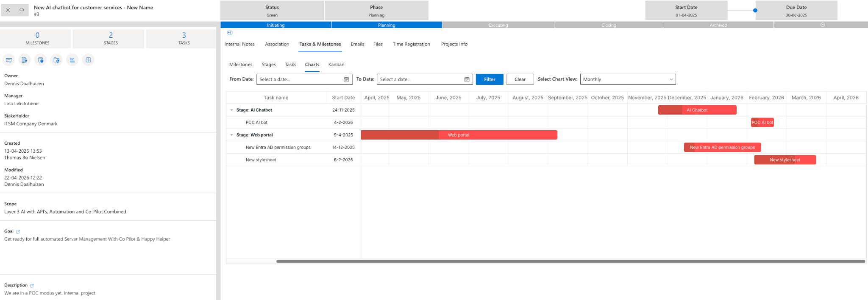868x300 pixels.
Task: Click the Task name column header
Action: (276, 98)
